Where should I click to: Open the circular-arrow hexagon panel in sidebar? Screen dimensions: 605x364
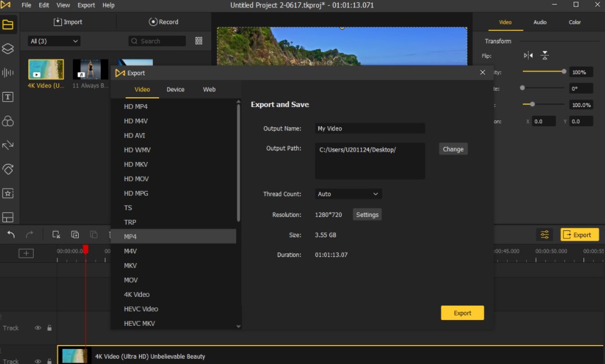coord(8,169)
